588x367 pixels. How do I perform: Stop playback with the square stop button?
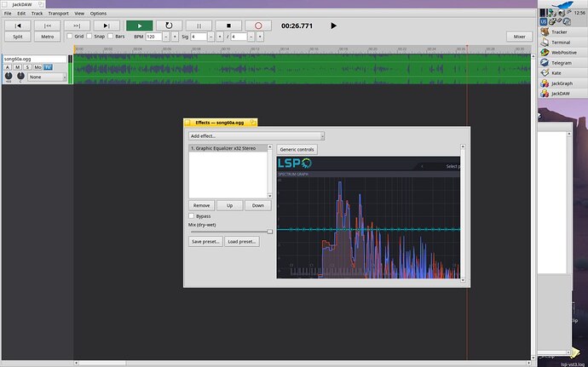coord(228,26)
